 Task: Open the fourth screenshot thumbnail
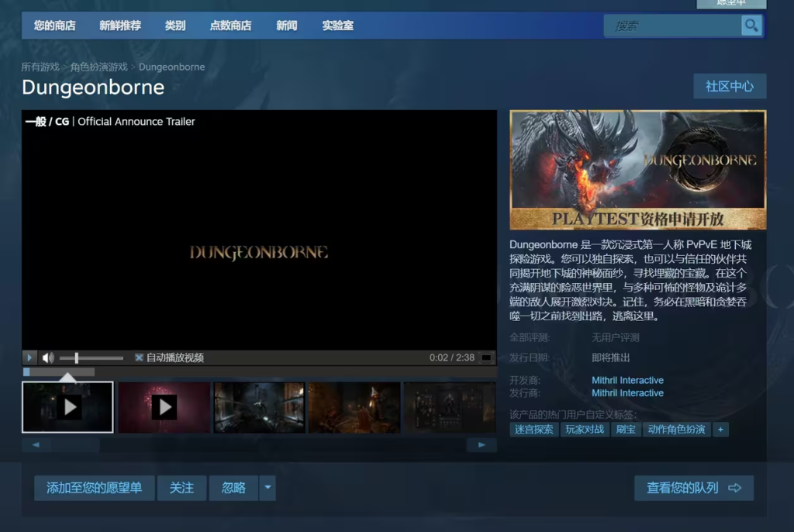point(354,407)
